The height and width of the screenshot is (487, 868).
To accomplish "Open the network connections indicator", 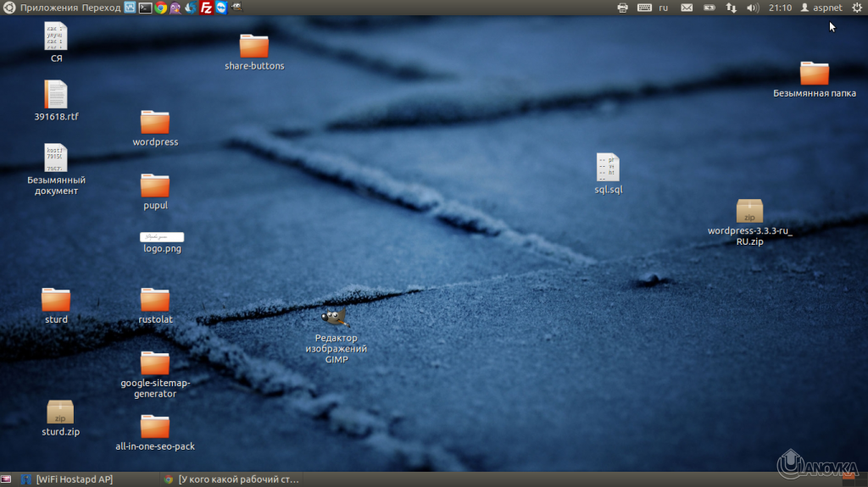I will click(731, 8).
